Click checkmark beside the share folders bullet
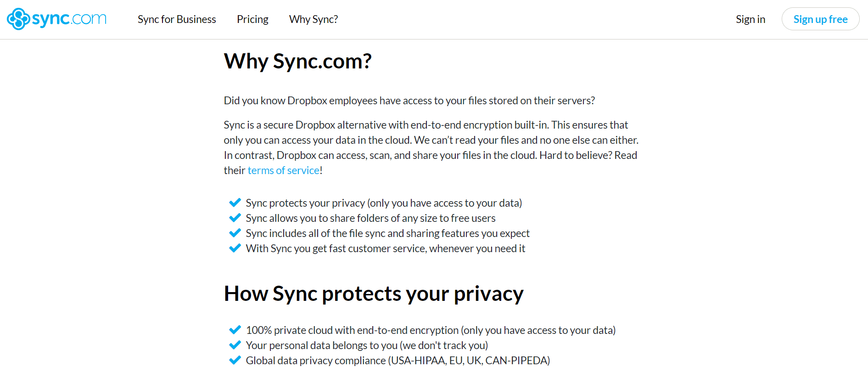This screenshot has height=378, width=868. tap(235, 218)
